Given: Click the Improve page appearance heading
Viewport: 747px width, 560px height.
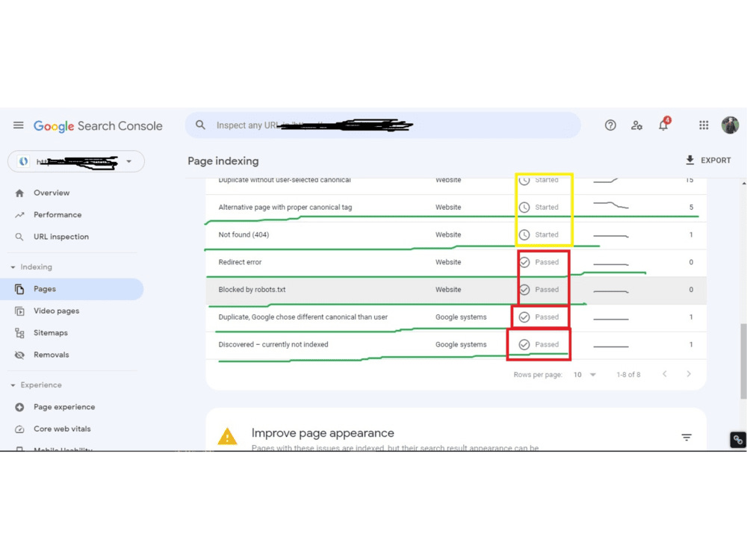Looking at the screenshot, I should point(323,433).
